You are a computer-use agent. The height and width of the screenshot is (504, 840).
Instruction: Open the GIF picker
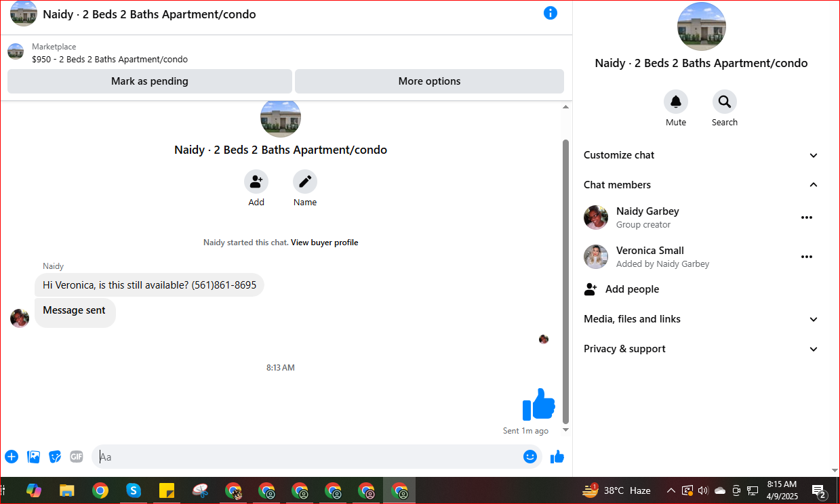(77, 457)
